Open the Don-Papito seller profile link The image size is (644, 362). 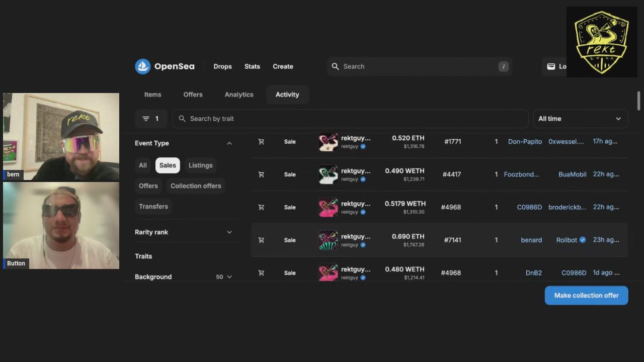click(x=525, y=142)
